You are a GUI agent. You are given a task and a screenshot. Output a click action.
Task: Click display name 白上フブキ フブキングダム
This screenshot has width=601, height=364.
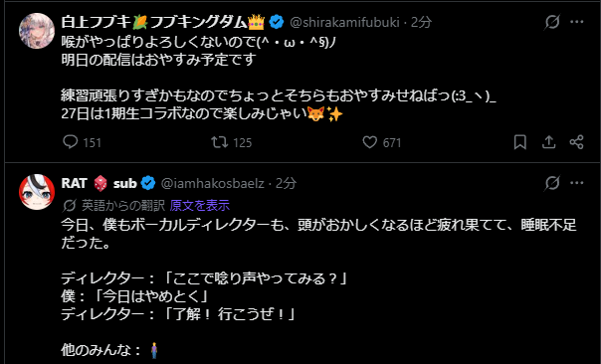(163, 22)
